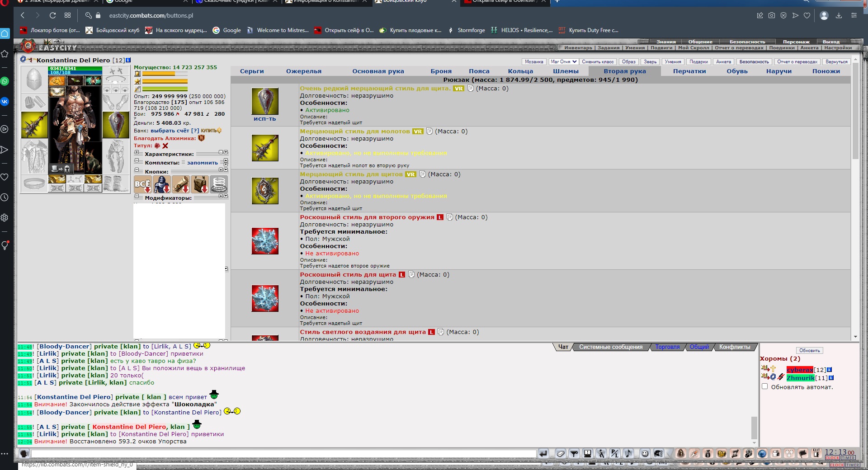Expand the Характеристики section with plus

[137, 152]
